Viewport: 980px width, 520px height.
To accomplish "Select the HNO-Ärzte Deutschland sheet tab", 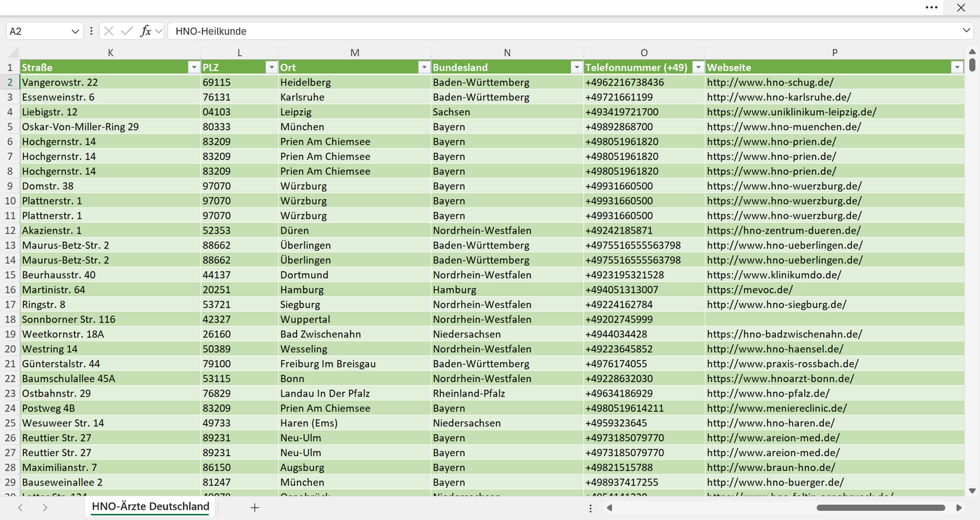I will tap(151, 507).
